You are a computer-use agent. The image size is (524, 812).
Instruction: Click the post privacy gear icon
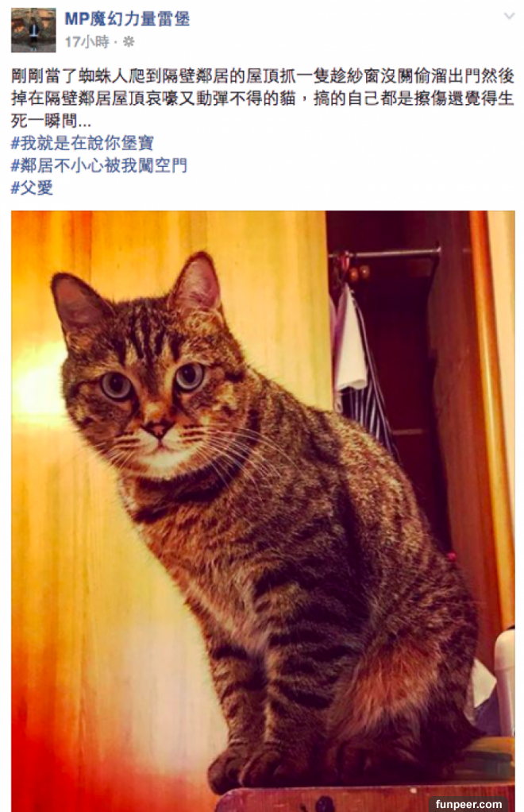129,42
